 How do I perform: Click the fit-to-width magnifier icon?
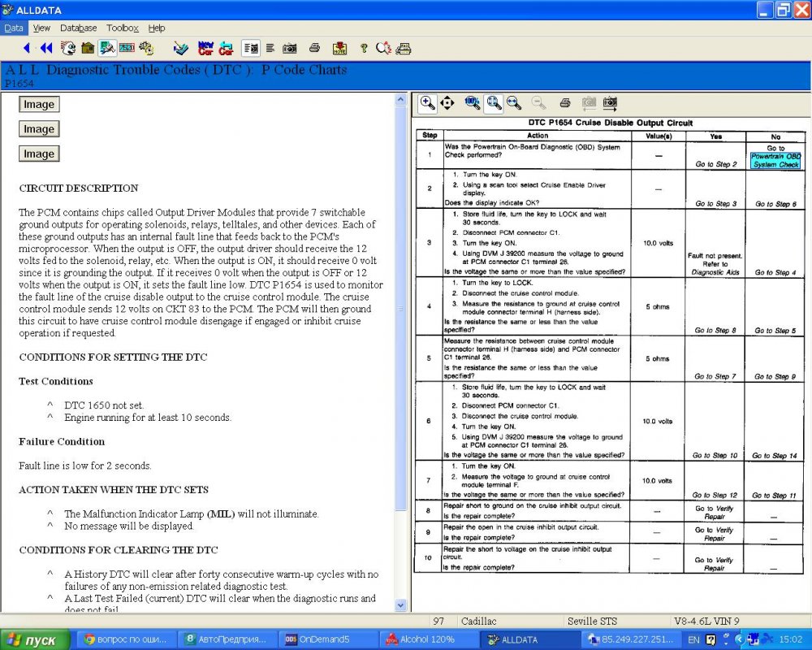point(513,103)
